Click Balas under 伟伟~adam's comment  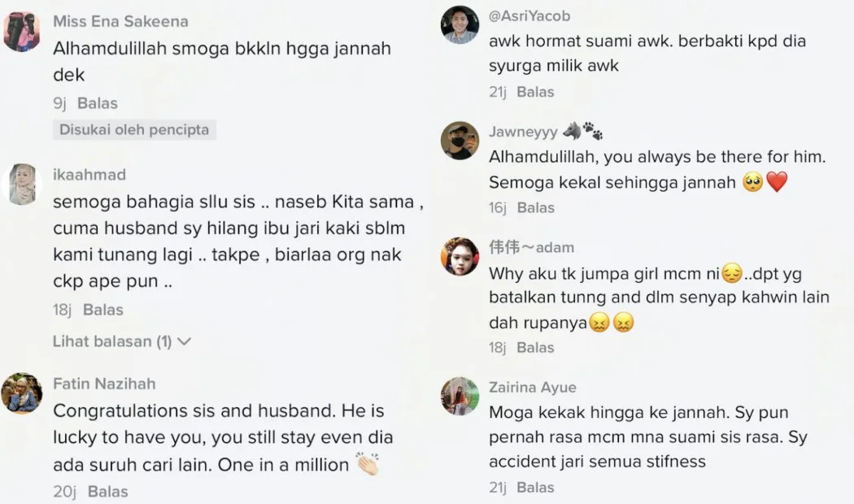pyautogui.click(x=535, y=347)
